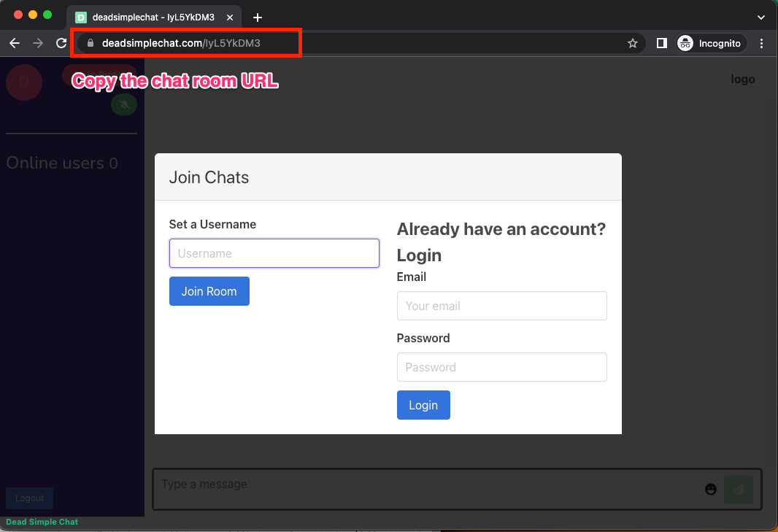
Task: Open the Dead Simple Chat link
Action: [42, 522]
